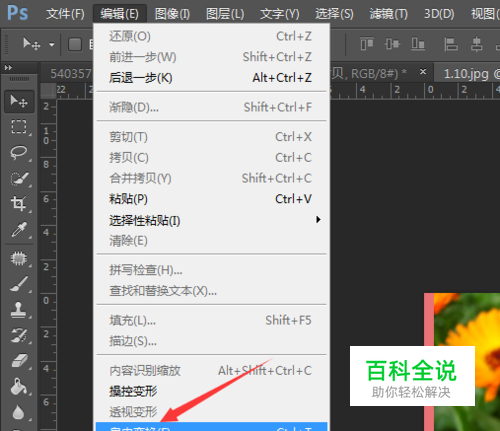500x431 pixels.
Task: Click 拼写检查(H)... menu entry
Action: tap(211, 270)
